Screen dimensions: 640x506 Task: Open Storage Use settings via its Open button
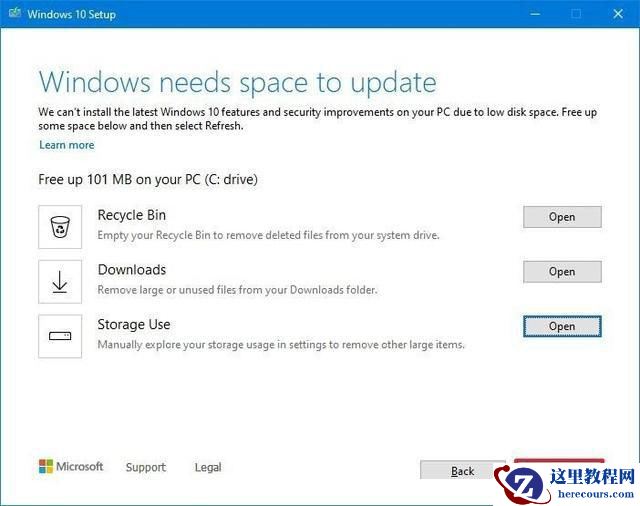click(562, 326)
